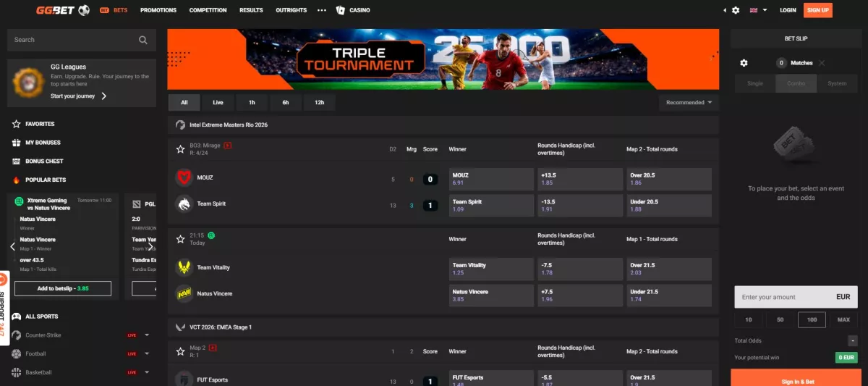This screenshot has width=868, height=386.
Task: Switch bet slip to System
Action: pos(837,83)
